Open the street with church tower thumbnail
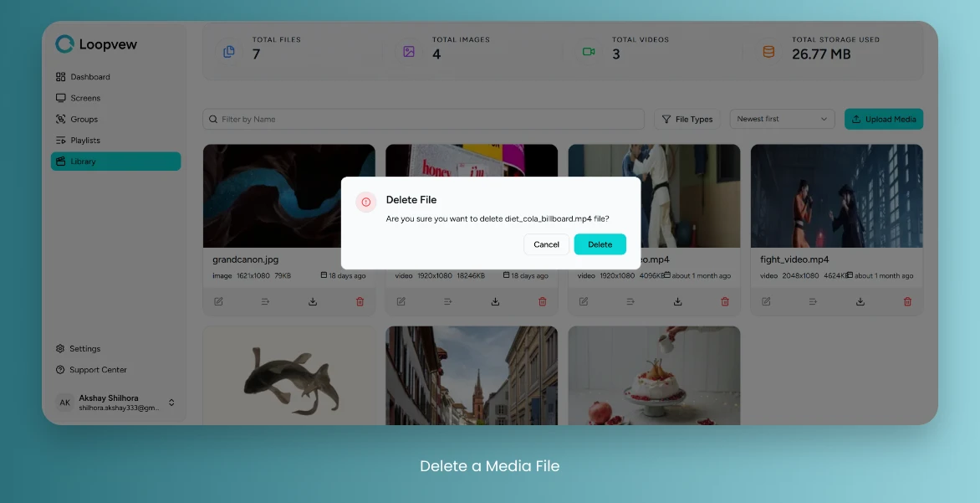This screenshot has width=980, height=503. 472,376
